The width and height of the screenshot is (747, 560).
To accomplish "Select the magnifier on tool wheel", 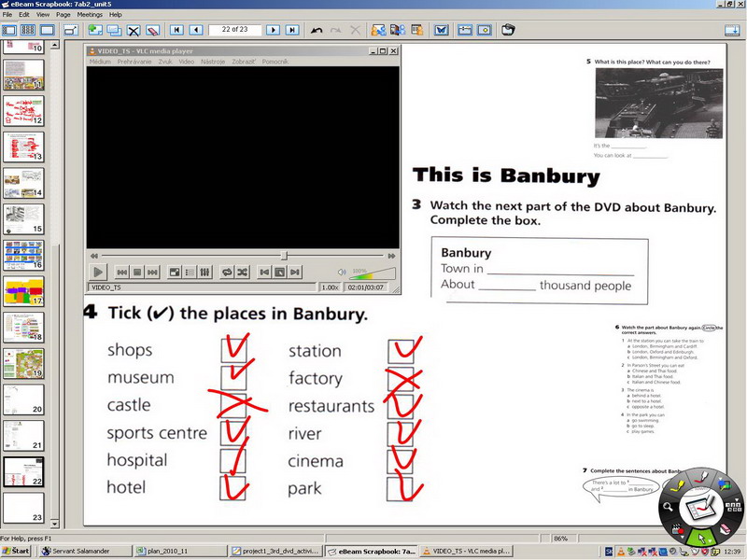I will (x=668, y=507).
